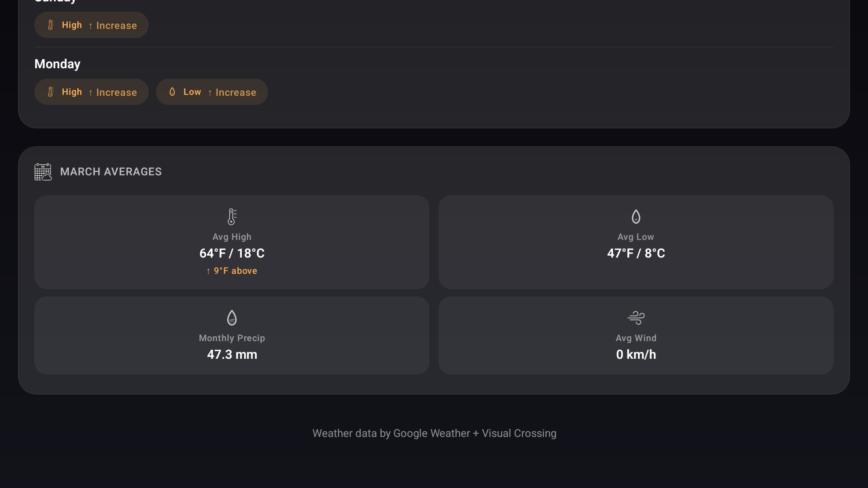Screen dimensions: 868x488
Task: Click the thermometer icon in Sunday's High chip
Action: click(x=51, y=25)
